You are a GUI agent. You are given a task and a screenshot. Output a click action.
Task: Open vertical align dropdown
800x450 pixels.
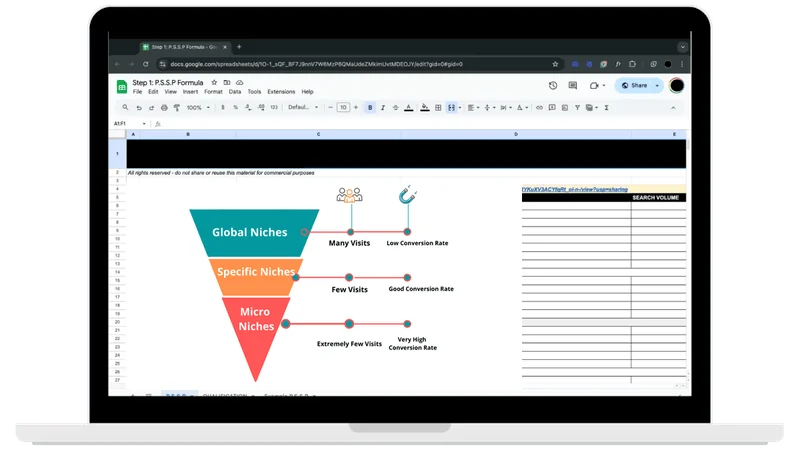[489, 108]
